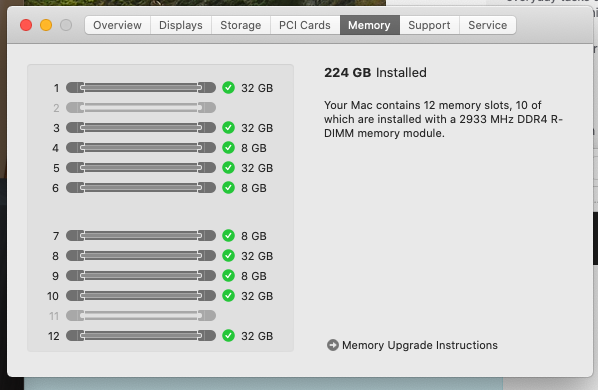Image resolution: width=598 pixels, height=390 pixels.
Task: Click the green checkmark for slot 5
Action: (228, 168)
